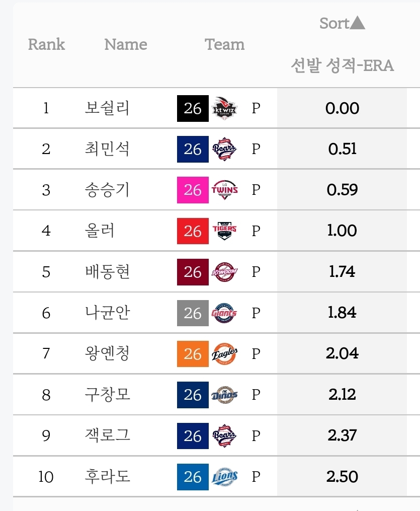This screenshot has height=511, width=420.
Task: Sort by the 선발 성적-ERA column header
Action: tap(342, 65)
